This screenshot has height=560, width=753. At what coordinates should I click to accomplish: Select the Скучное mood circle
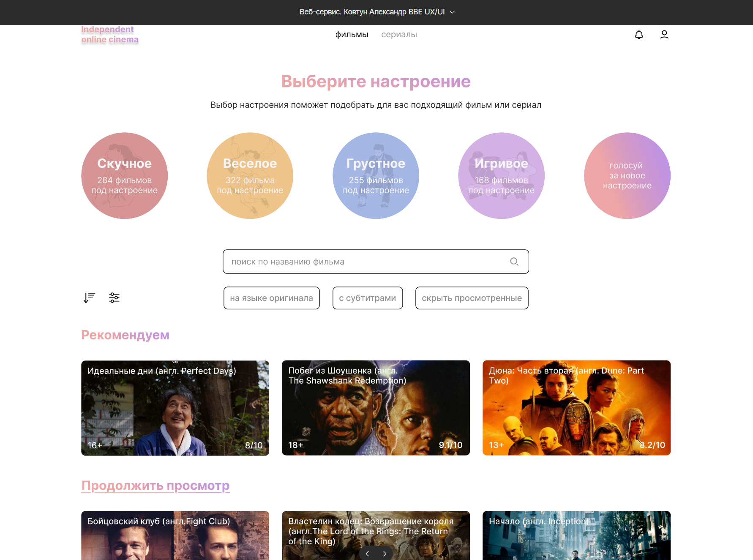[x=125, y=176]
